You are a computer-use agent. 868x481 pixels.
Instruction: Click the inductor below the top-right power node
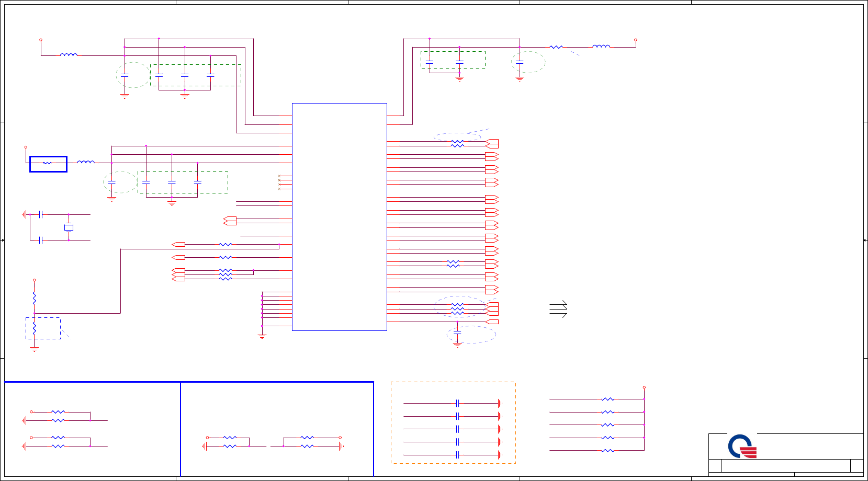pyautogui.click(x=601, y=47)
